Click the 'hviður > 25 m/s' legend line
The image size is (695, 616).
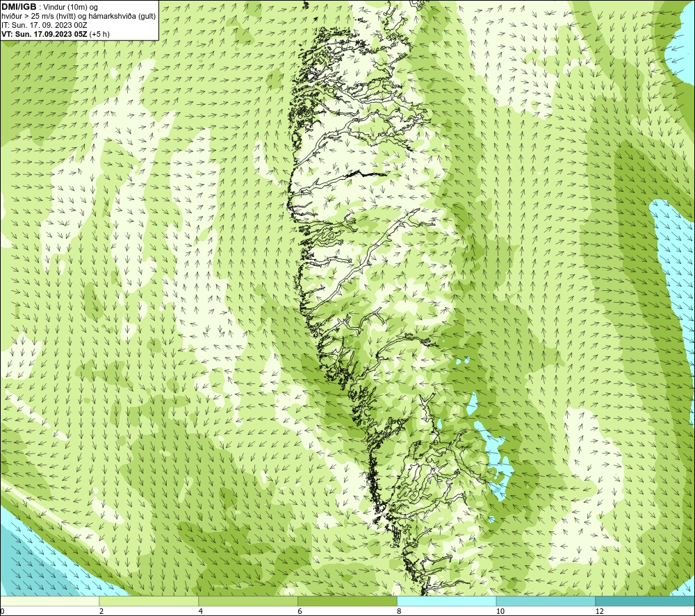(x=79, y=17)
